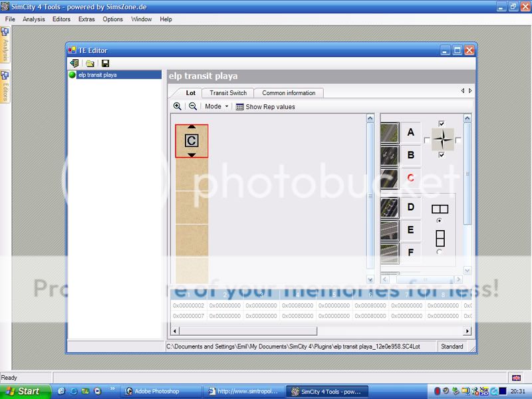Open the Mode dropdown
Viewport: 532px width, 399px height.
pyautogui.click(x=216, y=106)
